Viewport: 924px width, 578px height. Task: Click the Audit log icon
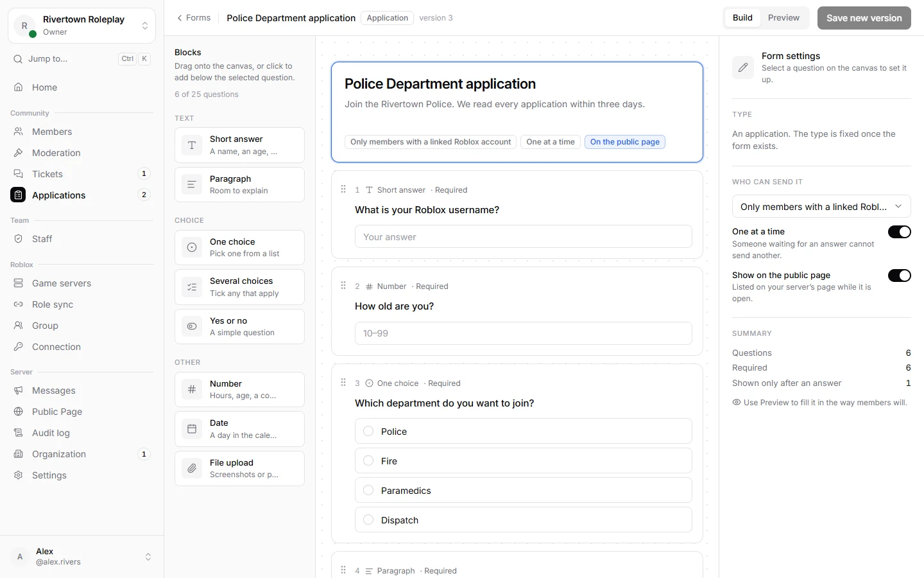[19, 433]
